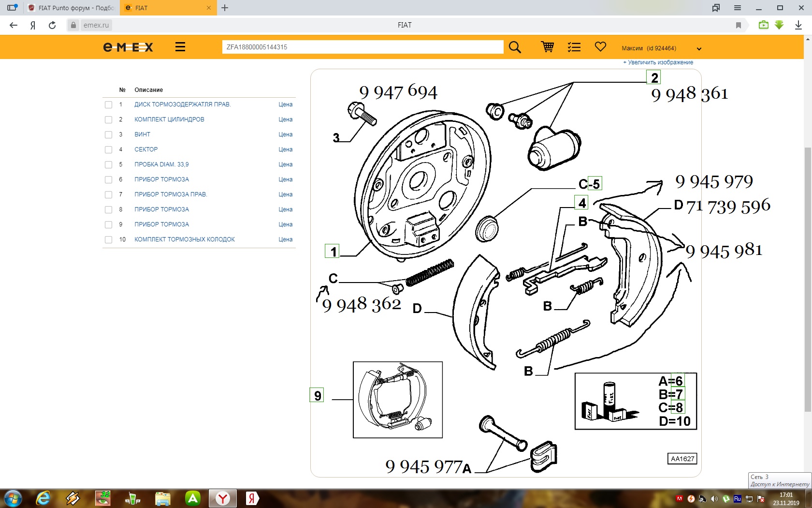
Task: Check the box for ВИНТ row
Action: pyautogui.click(x=109, y=134)
